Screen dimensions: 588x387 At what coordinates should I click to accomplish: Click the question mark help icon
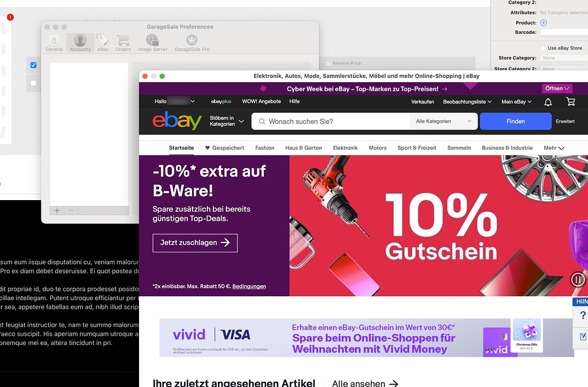click(x=583, y=315)
